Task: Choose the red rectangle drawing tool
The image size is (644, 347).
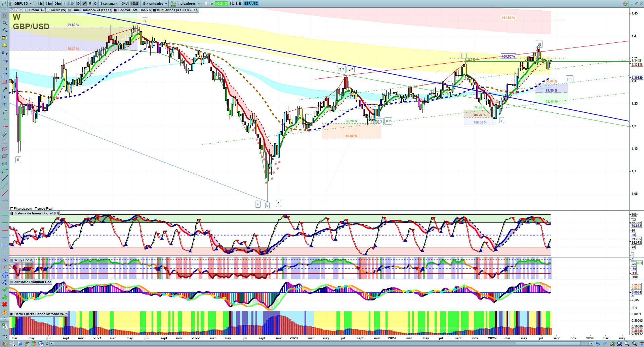Action: (x=5, y=82)
